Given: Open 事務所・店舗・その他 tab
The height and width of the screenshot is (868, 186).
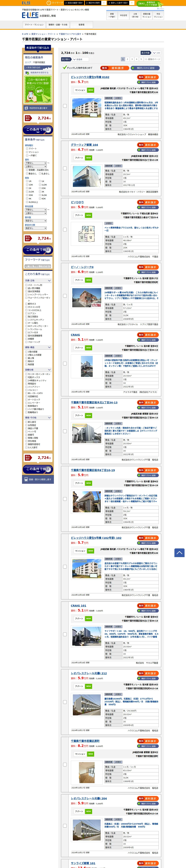Looking at the screenshot, I should coord(58,25).
